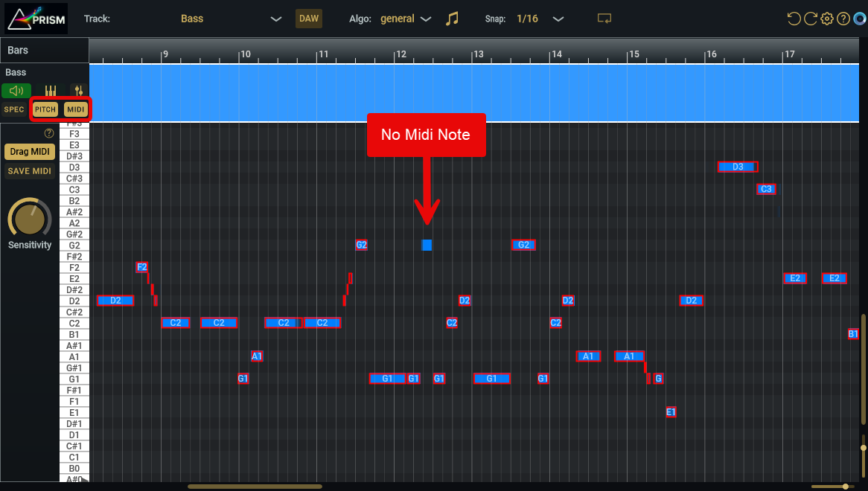Click the piano keys icon under Bass

[51, 91]
